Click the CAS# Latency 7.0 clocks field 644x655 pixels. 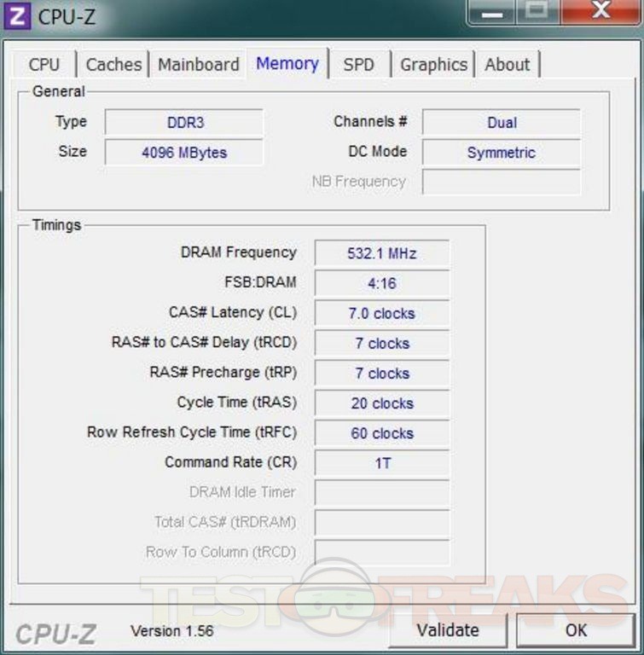(381, 313)
